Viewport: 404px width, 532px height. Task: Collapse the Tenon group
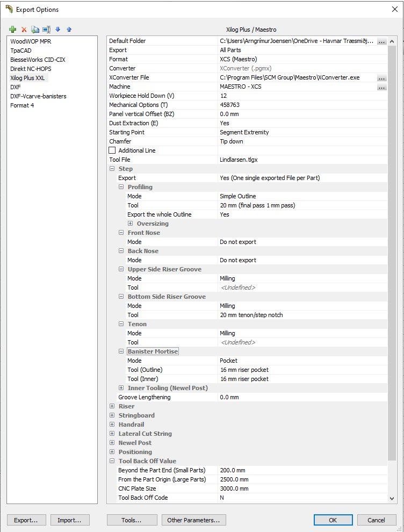point(121,325)
